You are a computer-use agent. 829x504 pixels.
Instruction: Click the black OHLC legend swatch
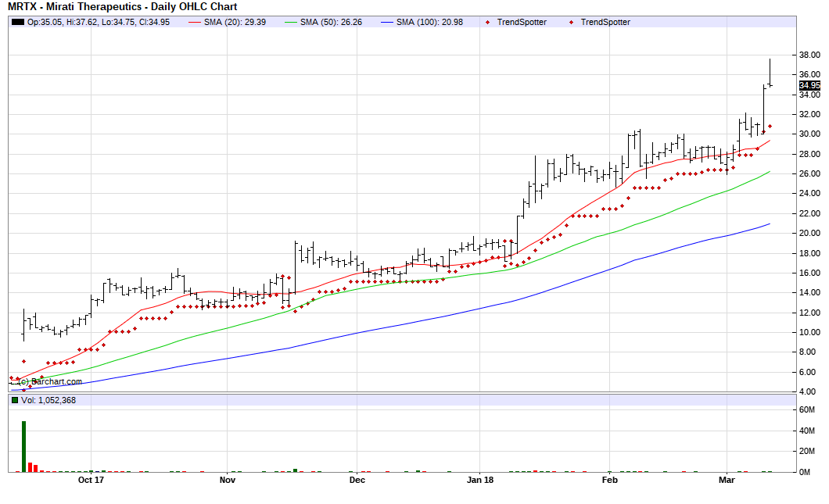pos(18,22)
